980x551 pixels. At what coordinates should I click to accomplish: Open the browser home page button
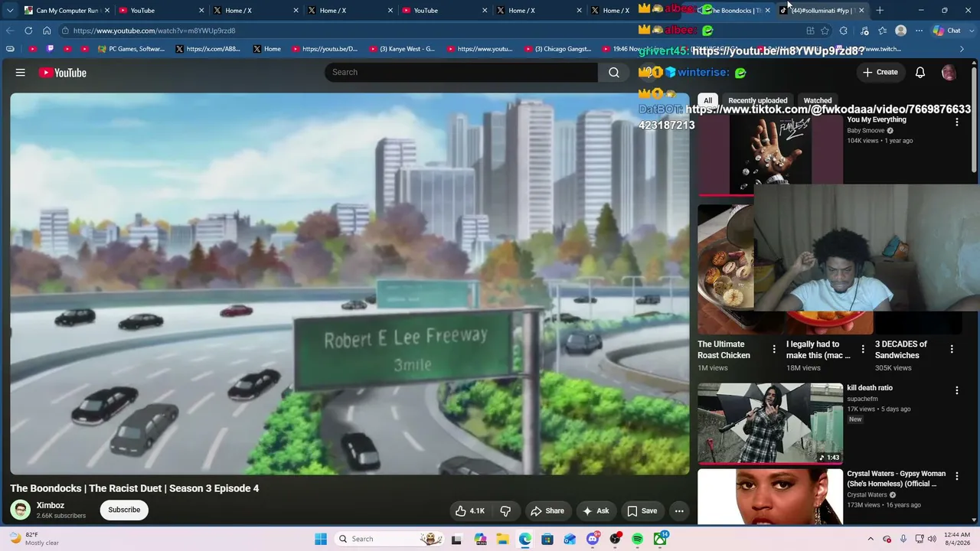pyautogui.click(x=47, y=31)
